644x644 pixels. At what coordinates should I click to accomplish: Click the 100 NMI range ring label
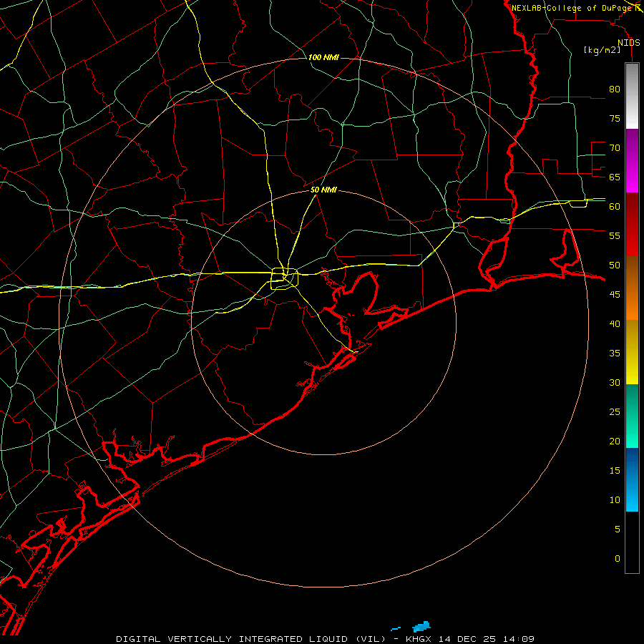323,57
